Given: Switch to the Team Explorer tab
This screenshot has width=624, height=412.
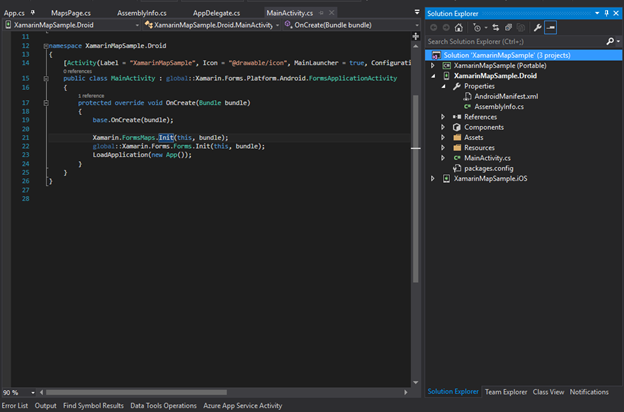Looking at the screenshot, I should 506,392.
